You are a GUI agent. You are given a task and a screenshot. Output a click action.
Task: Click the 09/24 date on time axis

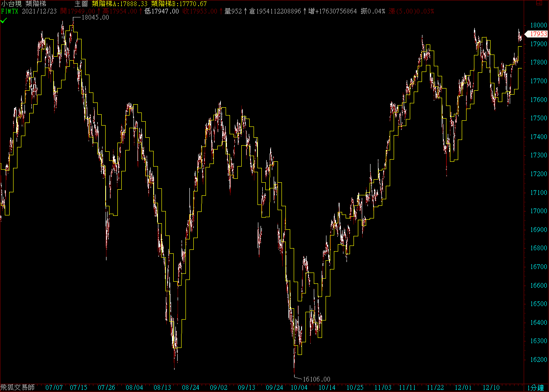coord(274,388)
